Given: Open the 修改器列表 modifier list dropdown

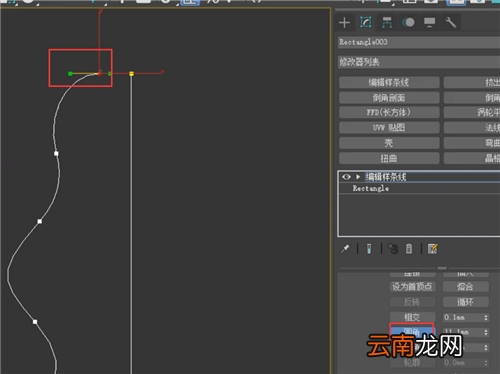Looking at the screenshot, I should [x=419, y=62].
